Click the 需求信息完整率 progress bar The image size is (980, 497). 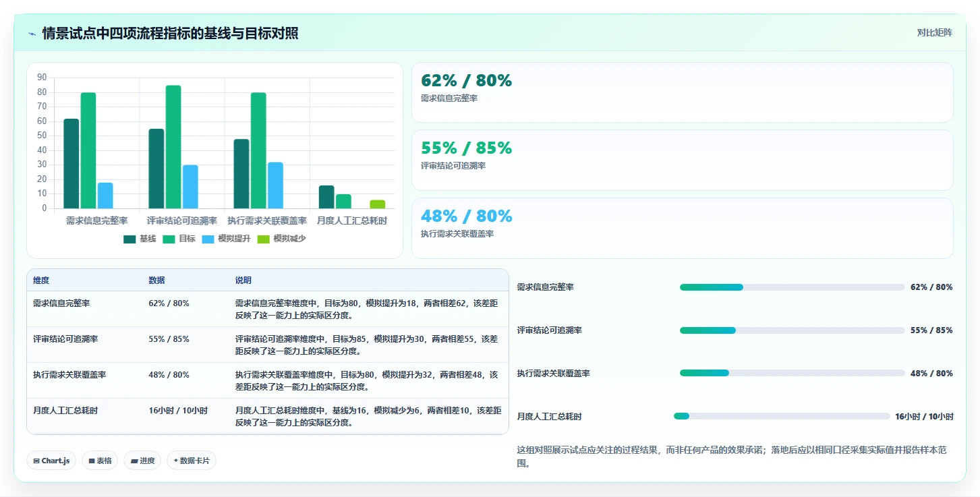792,287
